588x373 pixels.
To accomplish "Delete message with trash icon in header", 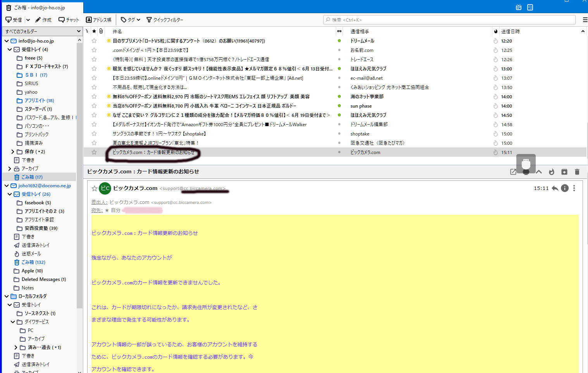I will point(577,172).
